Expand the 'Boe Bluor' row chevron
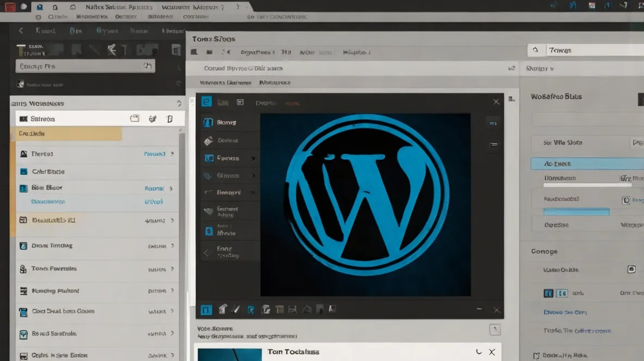Image resolution: width=644 pixels, height=361 pixels. click(x=171, y=189)
